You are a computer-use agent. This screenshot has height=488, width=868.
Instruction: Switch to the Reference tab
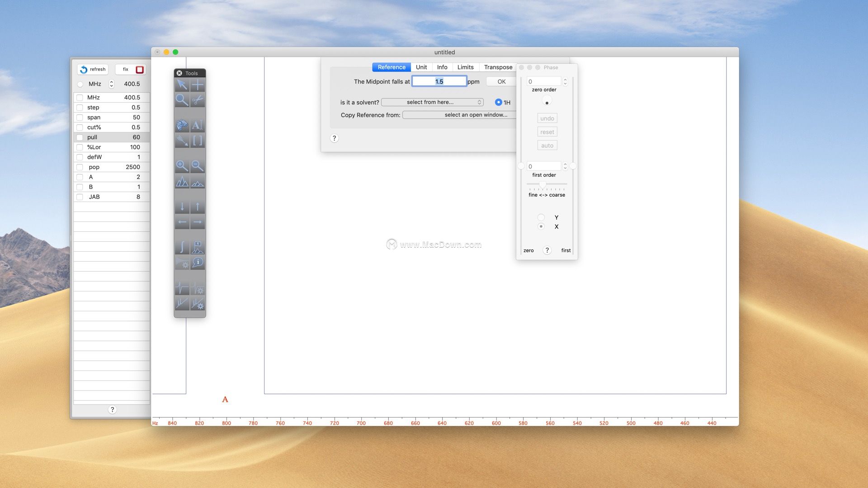(x=391, y=67)
